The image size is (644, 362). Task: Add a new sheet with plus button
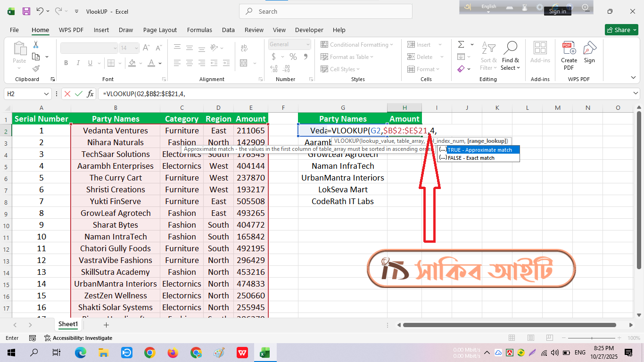point(106,325)
